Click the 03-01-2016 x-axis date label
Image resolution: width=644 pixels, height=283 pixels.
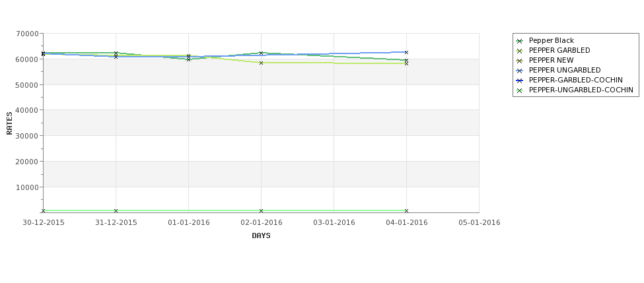(x=334, y=223)
